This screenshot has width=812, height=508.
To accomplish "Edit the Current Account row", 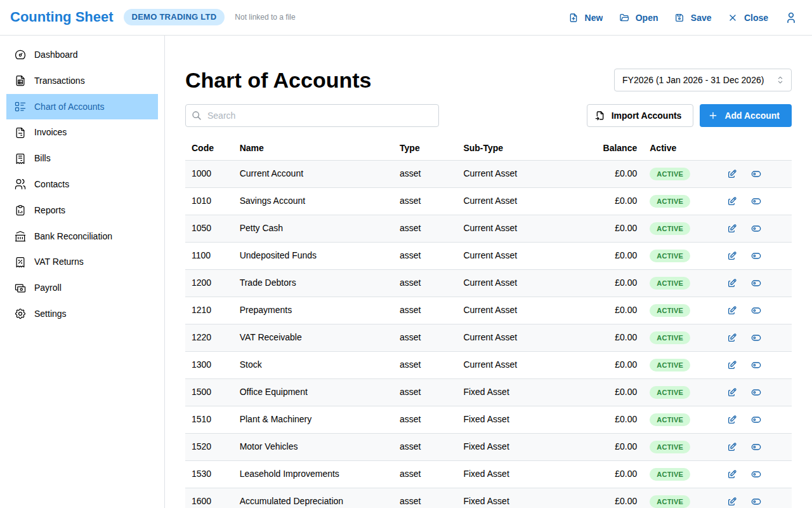I will (732, 174).
